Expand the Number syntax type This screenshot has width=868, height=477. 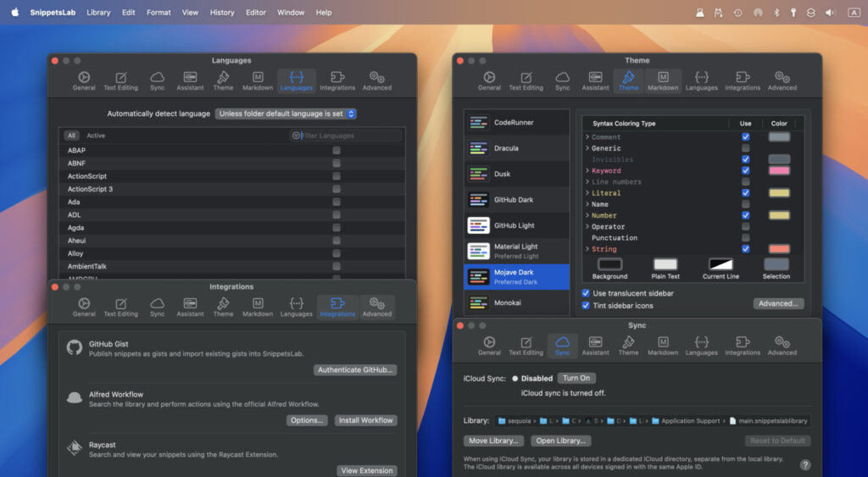587,215
